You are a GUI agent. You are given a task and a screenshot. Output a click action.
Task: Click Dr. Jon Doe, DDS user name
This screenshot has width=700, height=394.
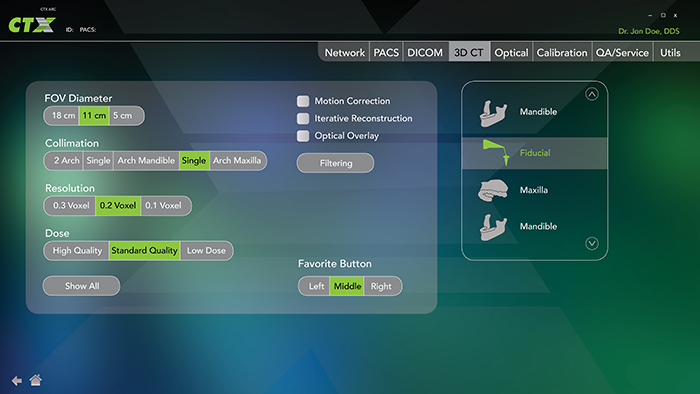point(649,31)
